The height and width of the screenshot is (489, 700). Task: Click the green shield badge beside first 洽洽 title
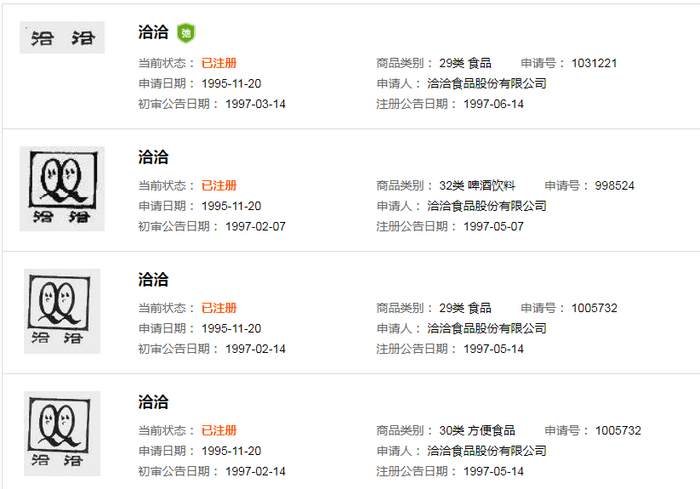(186, 33)
